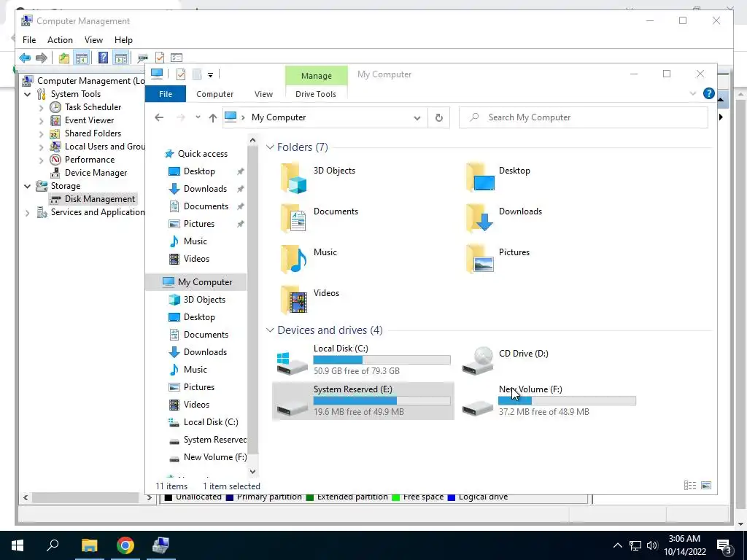Viewport: 747px width, 560px height.
Task: Open address bar history dropdown
Action: click(x=417, y=117)
